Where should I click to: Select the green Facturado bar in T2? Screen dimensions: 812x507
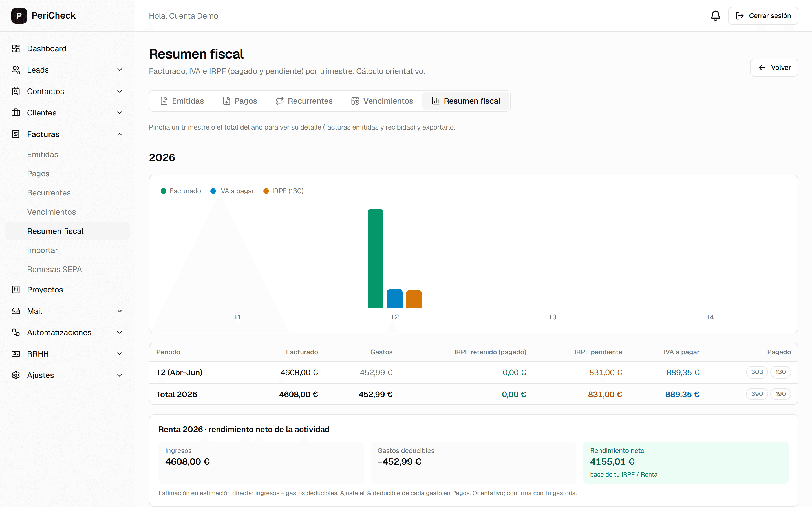pyautogui.click(x=376, y=259)
